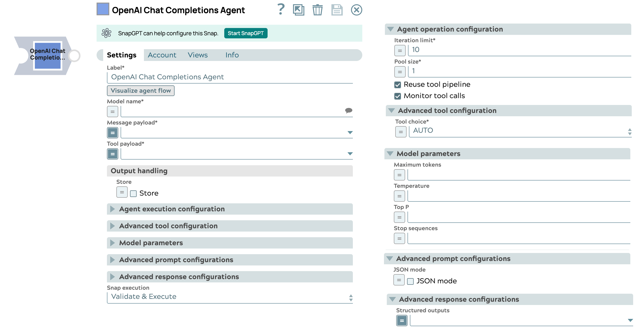Screen dimensions: 644x329
Task: Open the comment bubble beside Model name
Action: click(349, 111)
